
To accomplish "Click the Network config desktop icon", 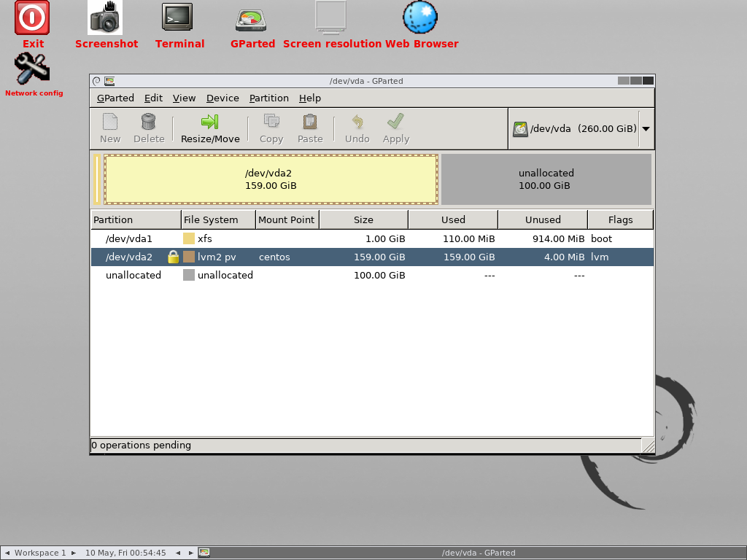I will [32, 70].
